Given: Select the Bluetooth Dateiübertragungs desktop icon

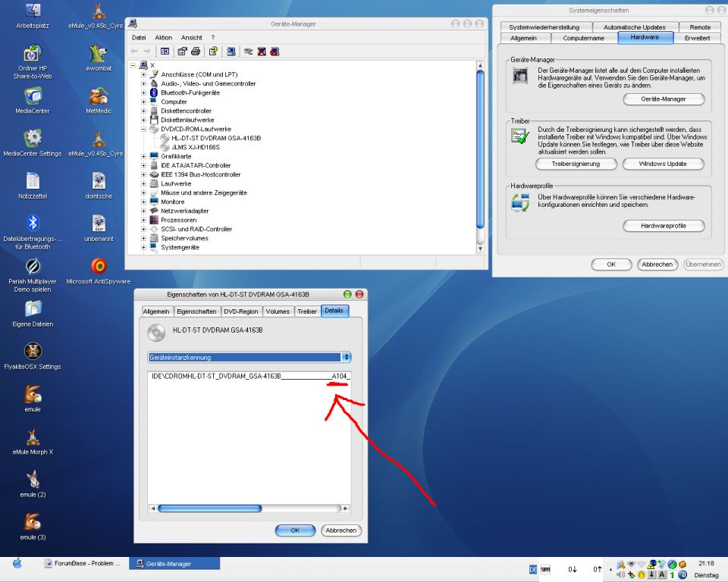Looking at the screenshot, I should 33,232.
